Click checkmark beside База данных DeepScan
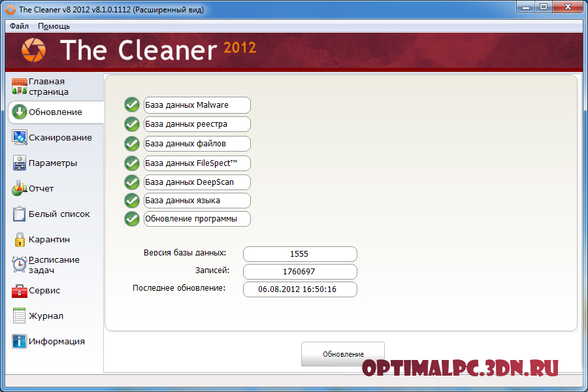 [x=131, y=182]
